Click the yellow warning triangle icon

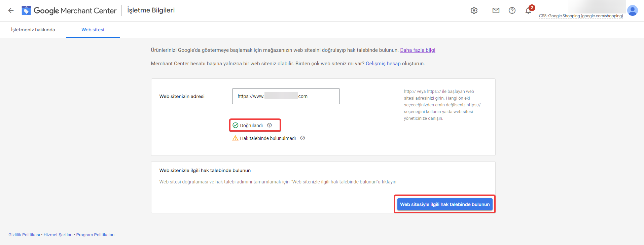click(x=236, y=138)
